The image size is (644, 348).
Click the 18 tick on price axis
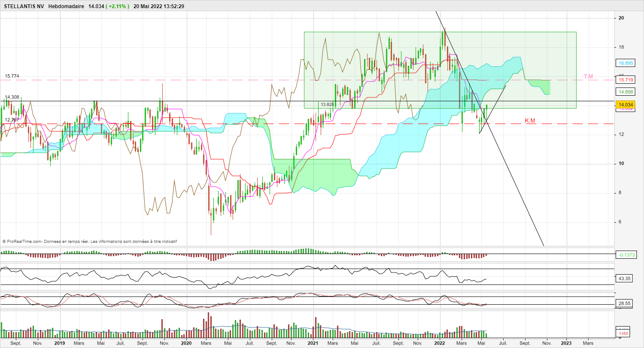(621, 47)
